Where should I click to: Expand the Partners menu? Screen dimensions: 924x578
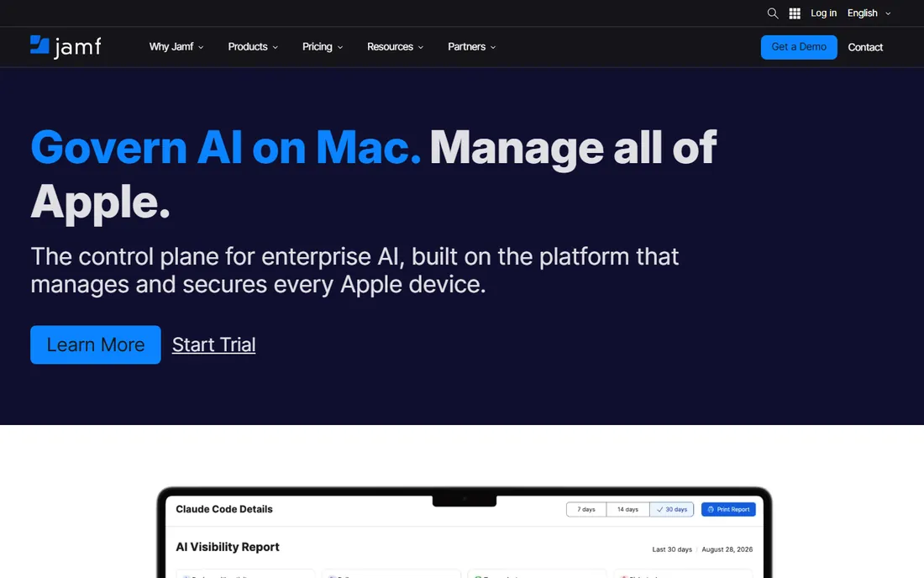pos(471,46)
